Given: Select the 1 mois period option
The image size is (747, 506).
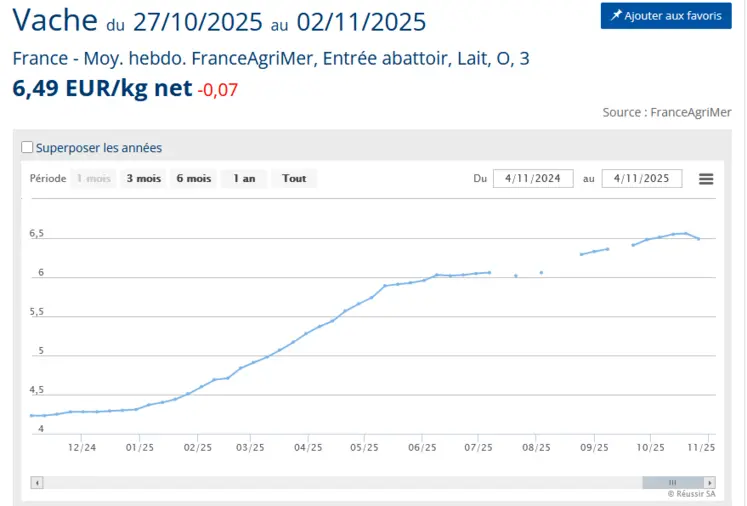Looking at the screenshot, I should 93,179.
